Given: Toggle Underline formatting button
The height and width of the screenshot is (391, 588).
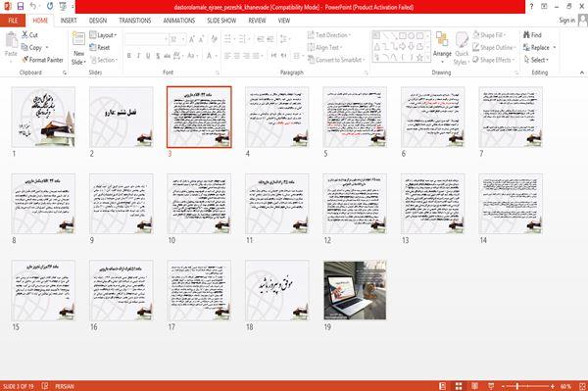Looking at the screenshot, I should (x=148, y=56).
